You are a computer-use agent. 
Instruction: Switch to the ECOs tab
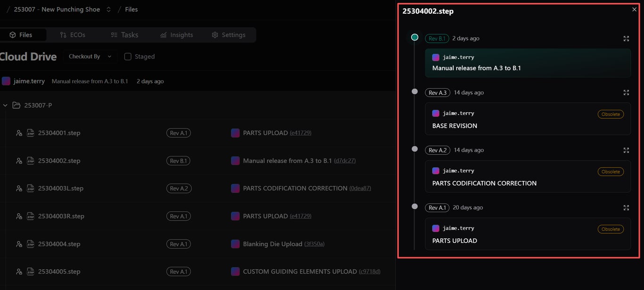(73, 35)
